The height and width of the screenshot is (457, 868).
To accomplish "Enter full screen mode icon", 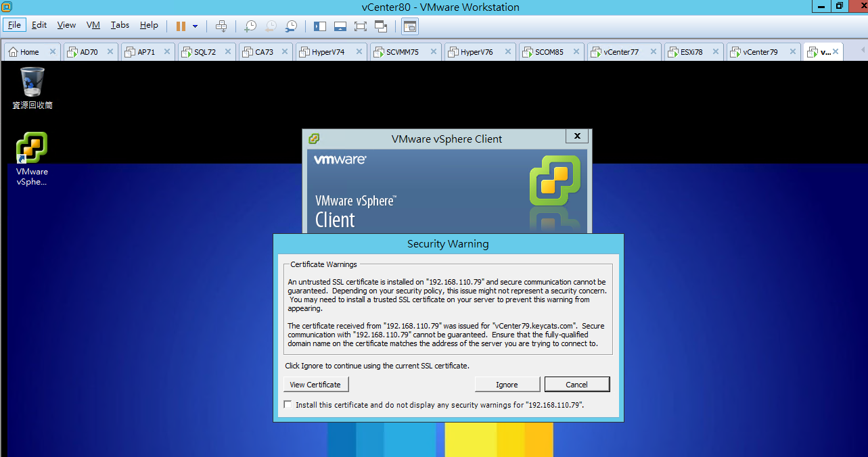I will tap(360, 26).
